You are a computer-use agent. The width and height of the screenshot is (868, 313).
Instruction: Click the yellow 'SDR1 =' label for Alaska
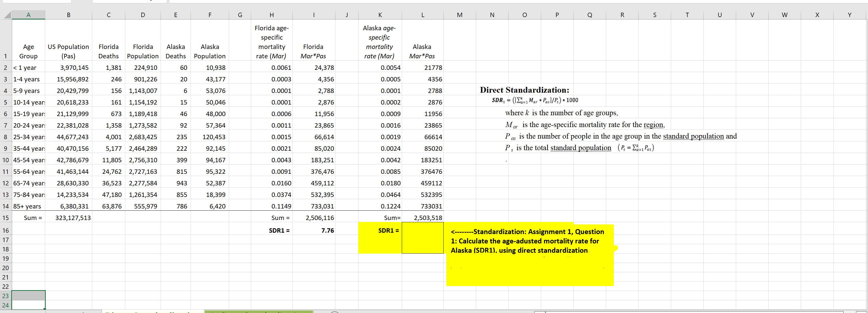point(389,230)
